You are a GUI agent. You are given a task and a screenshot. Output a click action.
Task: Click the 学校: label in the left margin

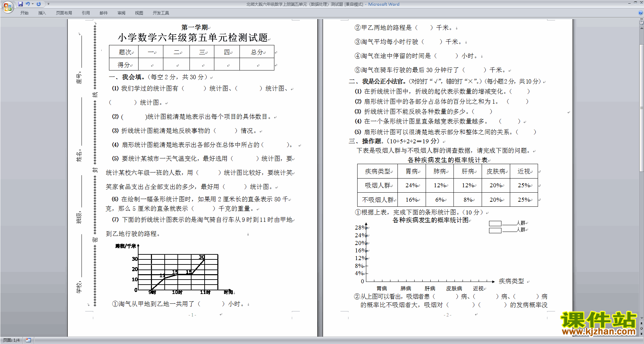click(x=79, y=287)
